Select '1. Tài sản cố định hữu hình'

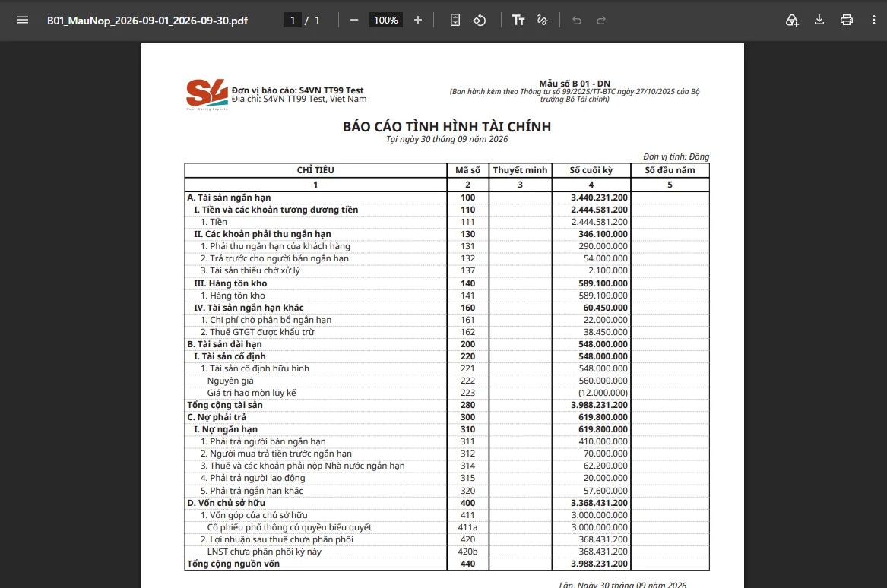(x=255, y=368)
